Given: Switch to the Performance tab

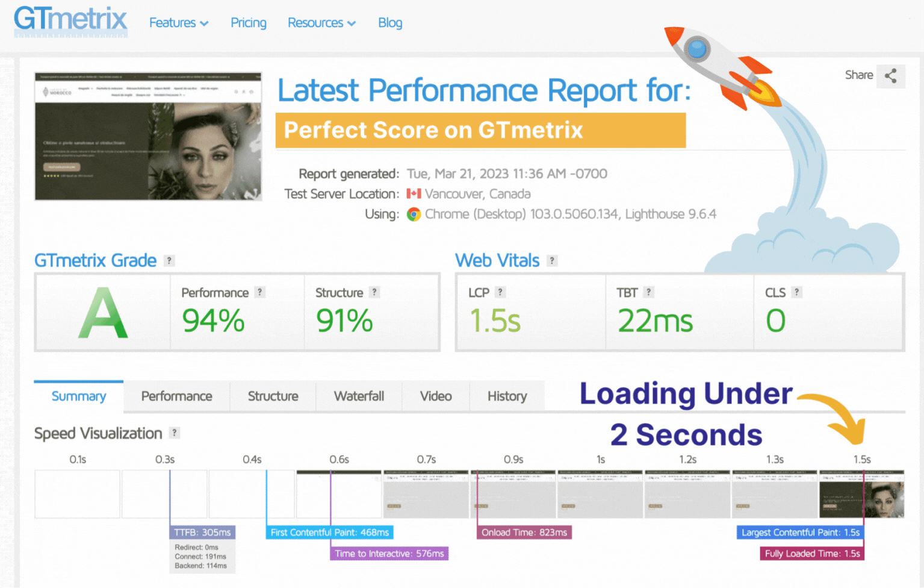Looking at the screenshot, I should click(176, 396).
